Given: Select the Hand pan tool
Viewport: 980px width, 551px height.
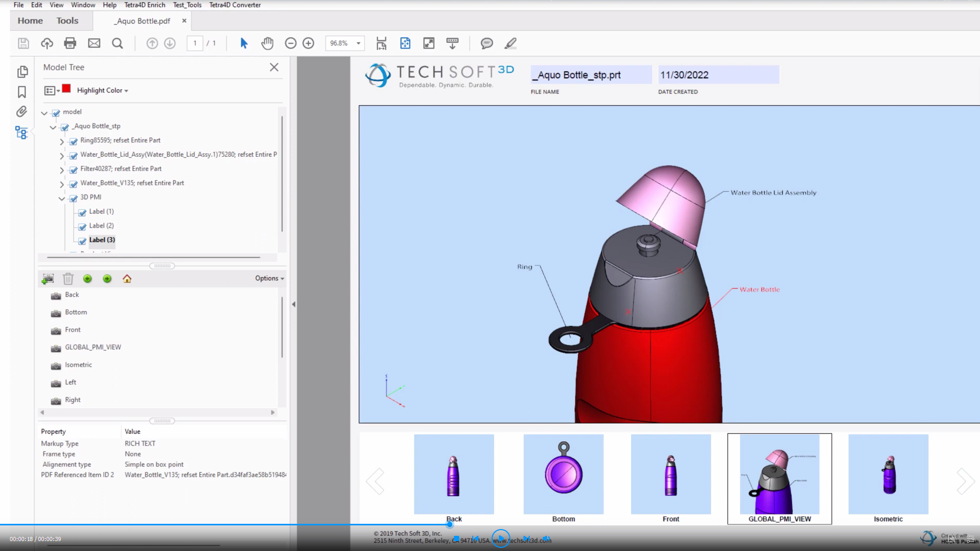Looking at the screenshot, I should [x=267, y=43].
